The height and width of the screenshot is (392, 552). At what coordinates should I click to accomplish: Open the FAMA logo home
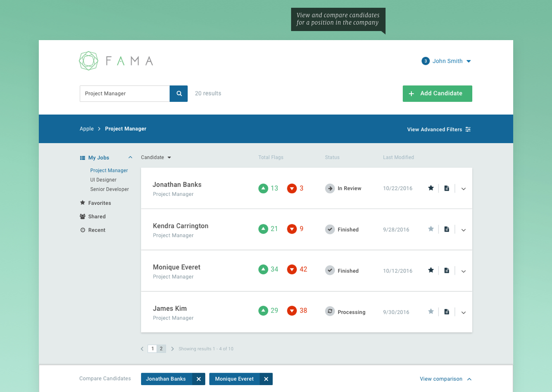[116, 61]
